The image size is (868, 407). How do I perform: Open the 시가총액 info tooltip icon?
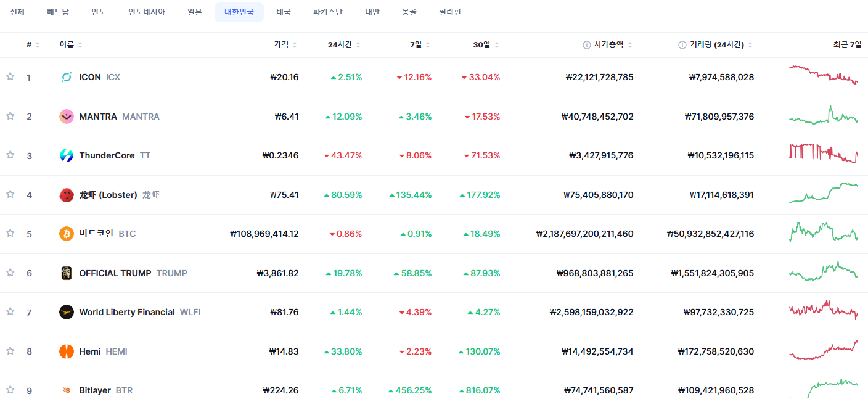pos(586,45)
